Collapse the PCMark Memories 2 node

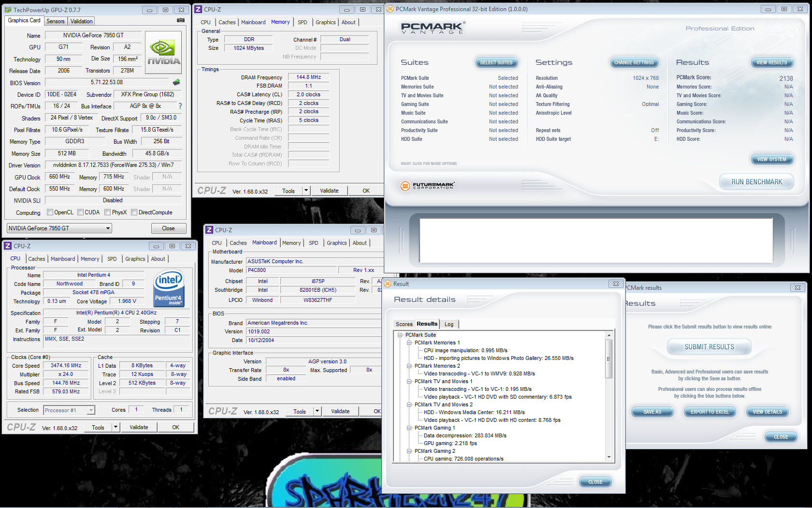409,366
